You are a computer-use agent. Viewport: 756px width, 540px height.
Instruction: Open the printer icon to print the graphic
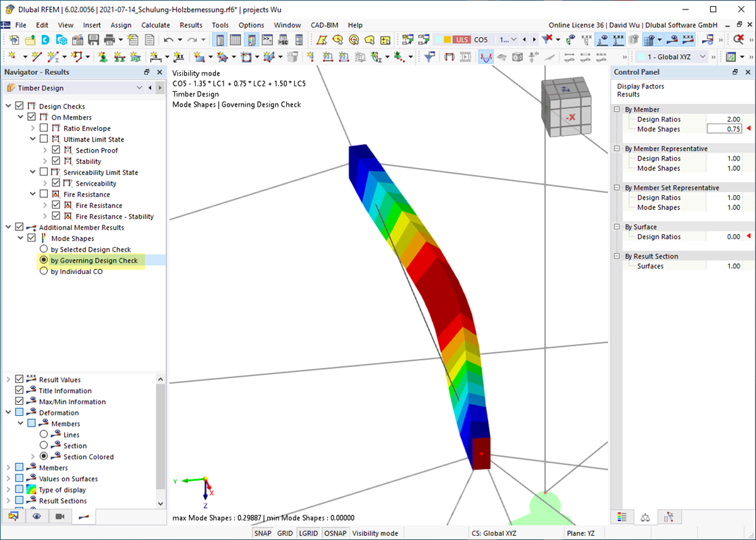(109, 40)
